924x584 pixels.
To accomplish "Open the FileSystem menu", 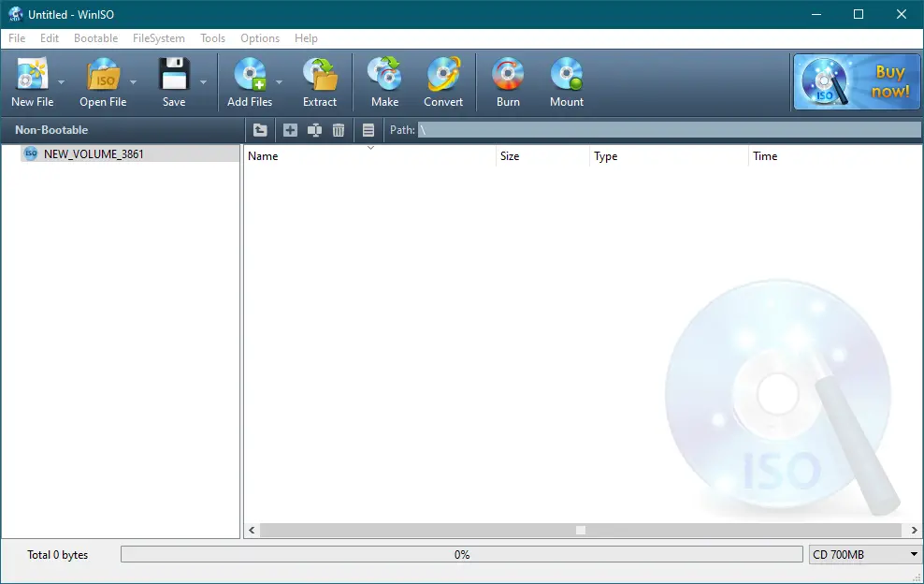I will (158, 38).
